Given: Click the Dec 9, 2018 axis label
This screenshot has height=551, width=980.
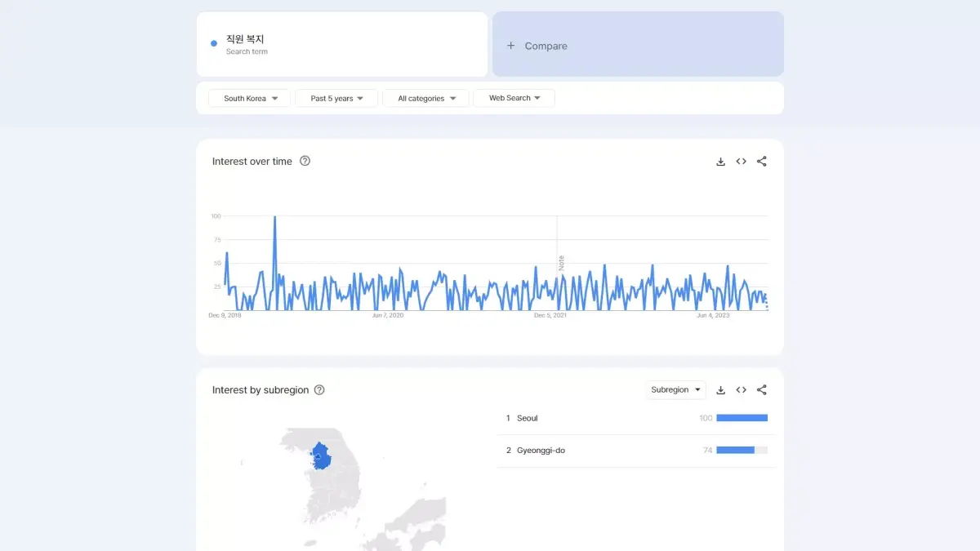Looking at the screenshot, I should 225,315.
